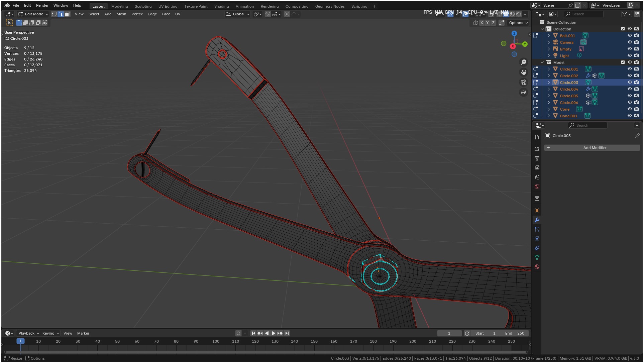Open the Collection properties tab
The height and width of the screenshot is (363, 644).
tap(537, 199)
